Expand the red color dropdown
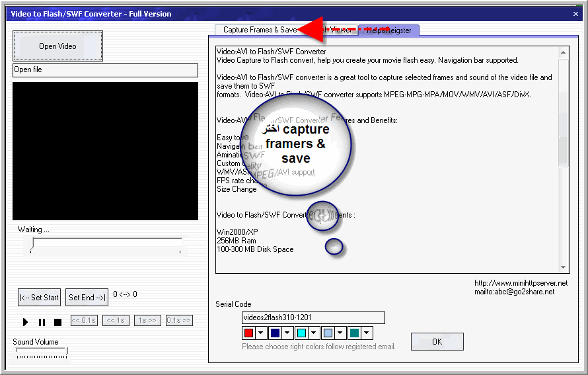Image resolution: width=588 pixels, height=375 pixels. (261, 333)
